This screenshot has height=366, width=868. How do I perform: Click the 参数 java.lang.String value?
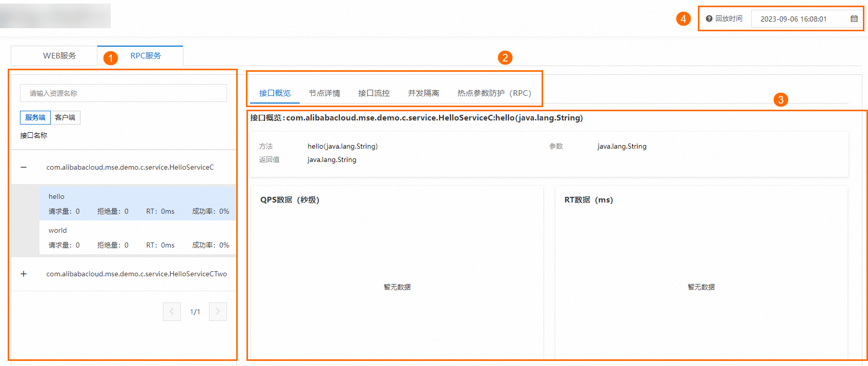(622, 146)
